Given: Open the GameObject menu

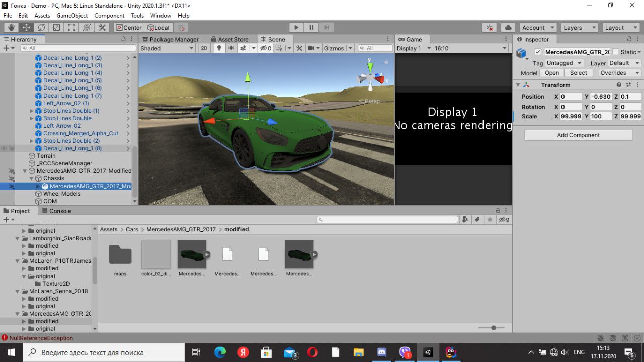Looking at the screenshot, I should pyautogui.click(x=72, y=16).
